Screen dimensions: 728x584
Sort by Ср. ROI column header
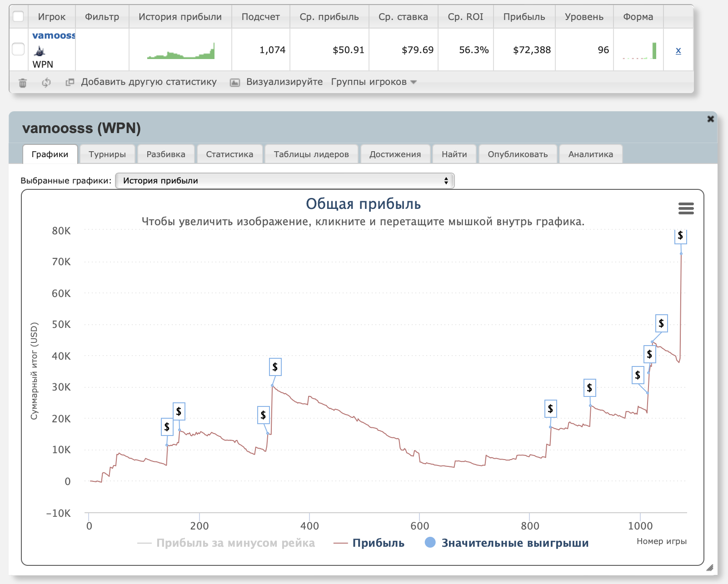point(465,17)
